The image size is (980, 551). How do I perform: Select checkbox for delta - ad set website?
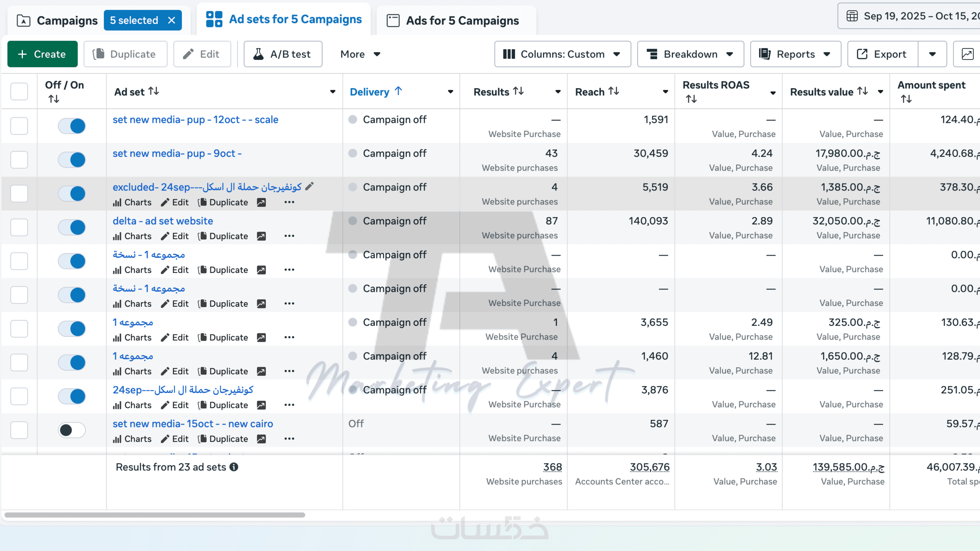pos(19,227)
